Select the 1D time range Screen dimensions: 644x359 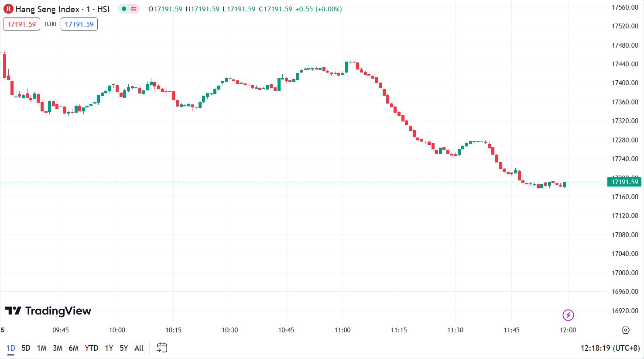click(x=11, y=348)
